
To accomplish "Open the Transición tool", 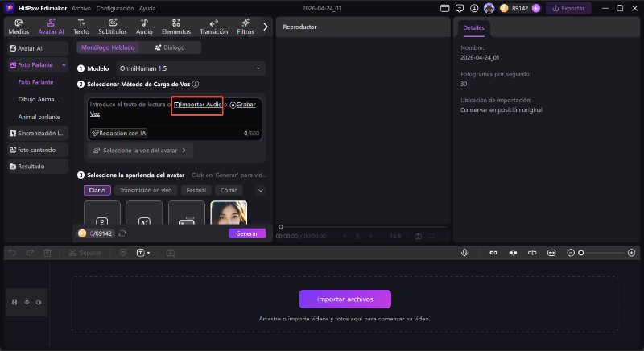I will point(213,27).
